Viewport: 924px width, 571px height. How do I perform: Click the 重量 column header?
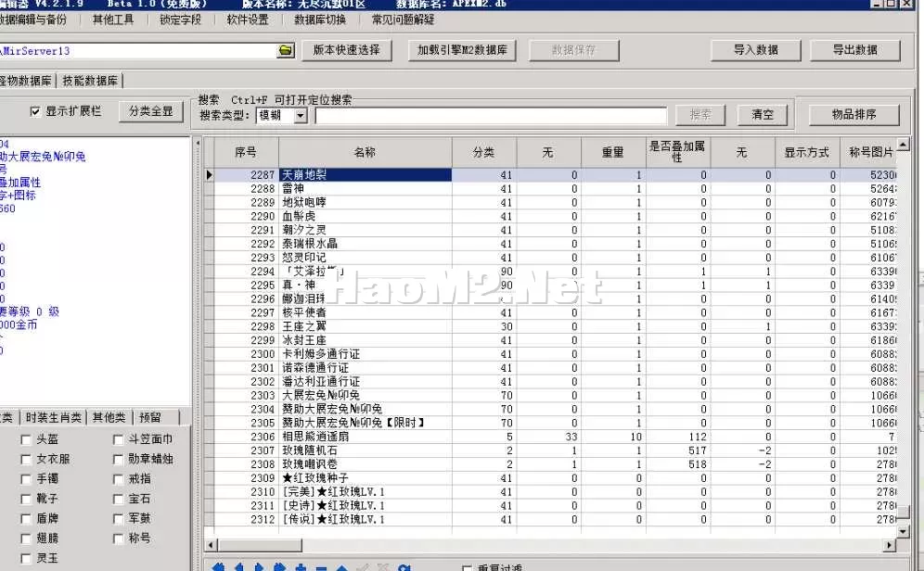click(x=613, y=152)
